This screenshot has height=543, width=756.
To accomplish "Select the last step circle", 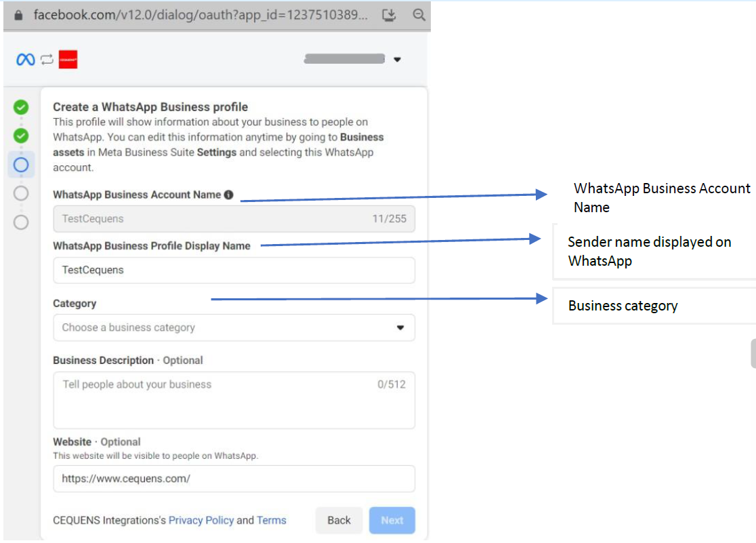I will [x=21, y=222].
